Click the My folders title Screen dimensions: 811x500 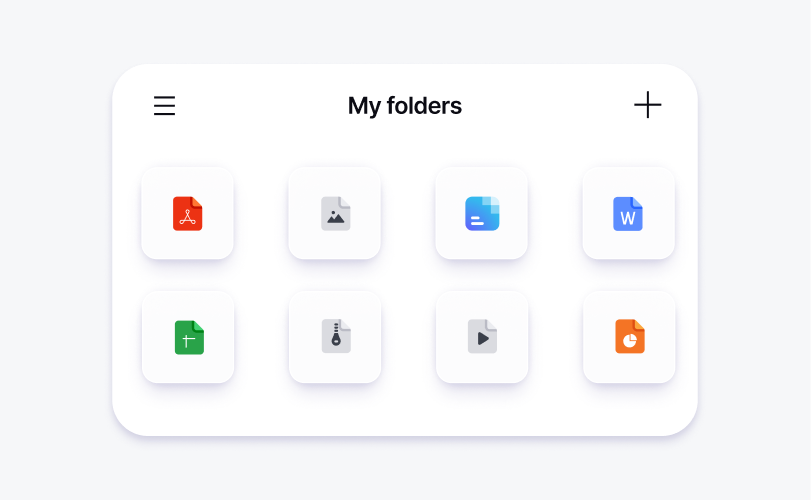tap(404, 106)
